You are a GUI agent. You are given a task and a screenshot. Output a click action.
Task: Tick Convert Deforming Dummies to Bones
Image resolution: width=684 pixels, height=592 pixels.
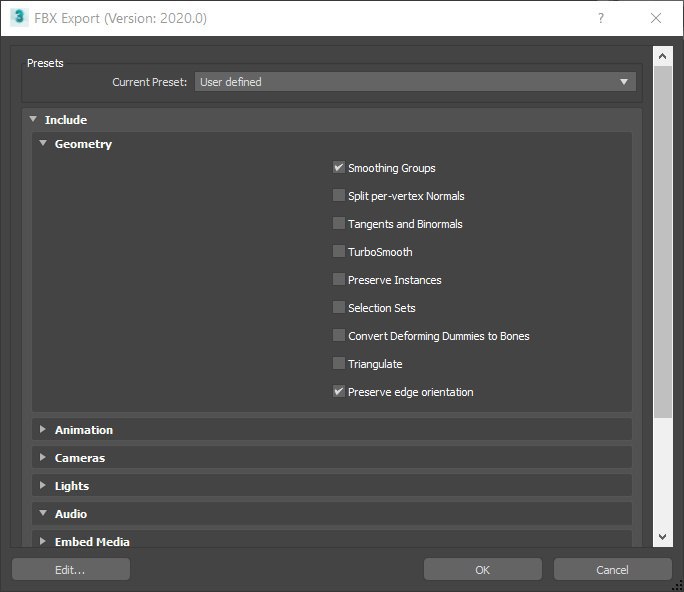tap(339, 335)
